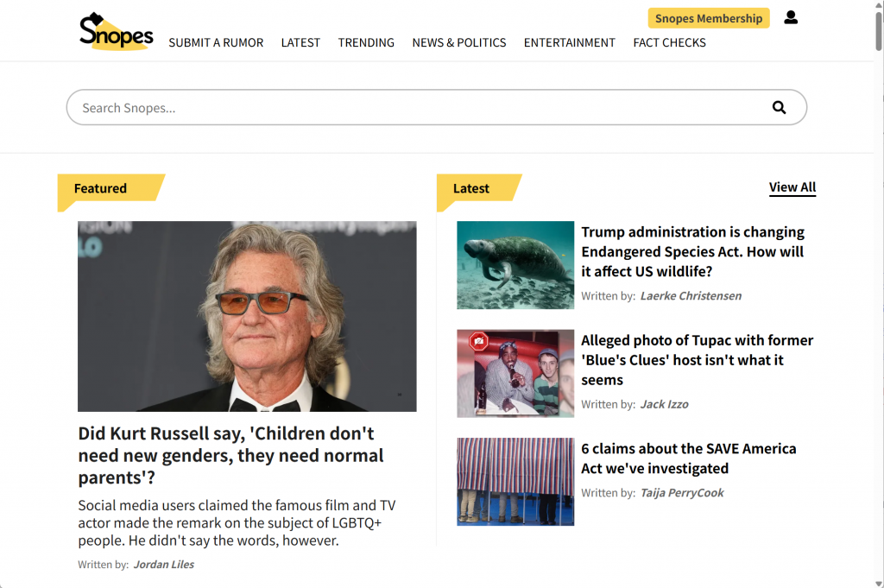Click the Featured section label
The image size is (884, 588).
[x=100, y=188]
